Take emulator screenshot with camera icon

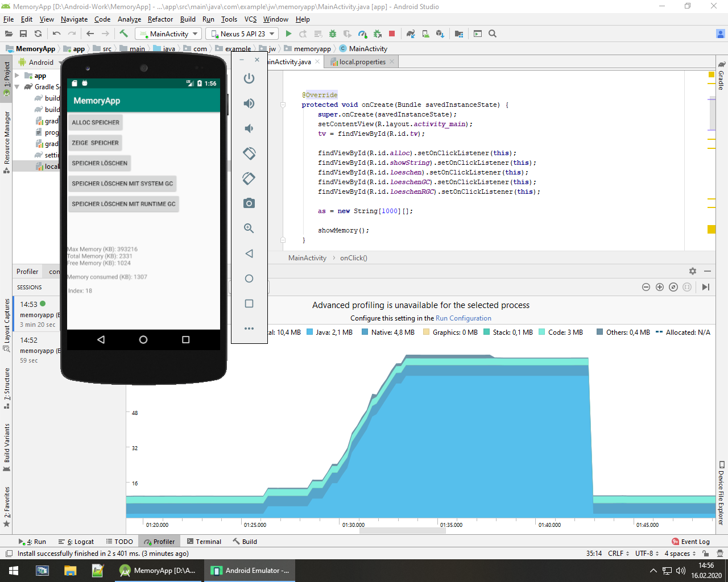coord(249,203)
